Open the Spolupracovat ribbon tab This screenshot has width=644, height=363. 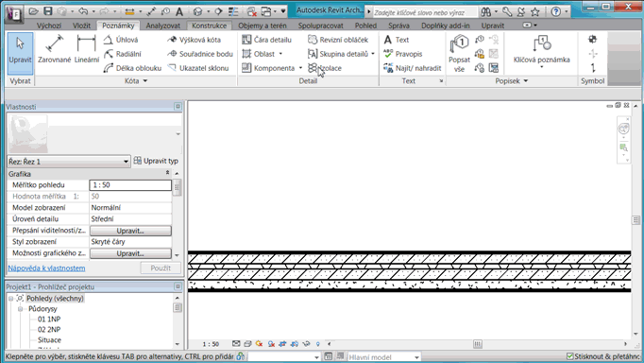(x=321, y=26)
